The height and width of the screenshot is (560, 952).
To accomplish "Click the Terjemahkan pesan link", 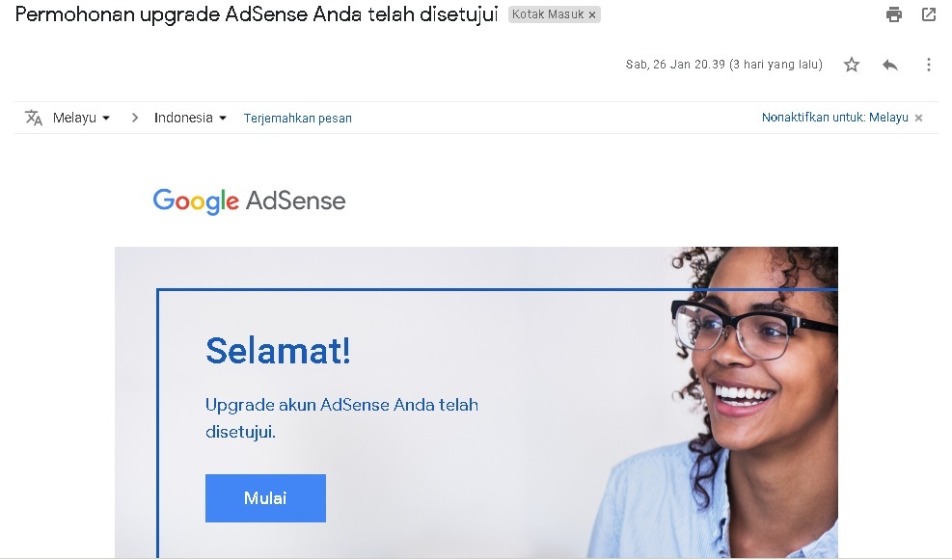I will coord(297,119).
